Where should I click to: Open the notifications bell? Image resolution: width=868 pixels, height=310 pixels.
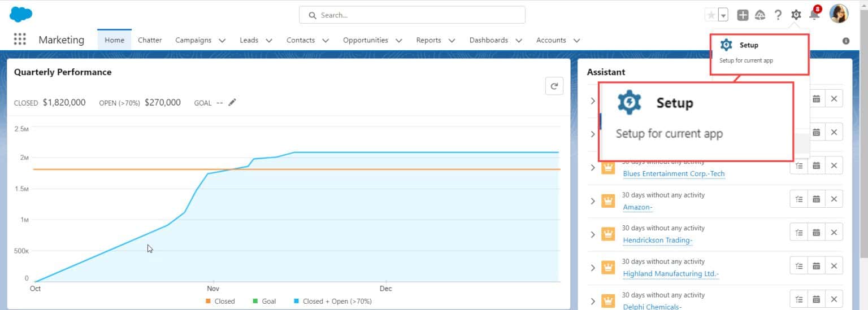click(x=814, y=15)
